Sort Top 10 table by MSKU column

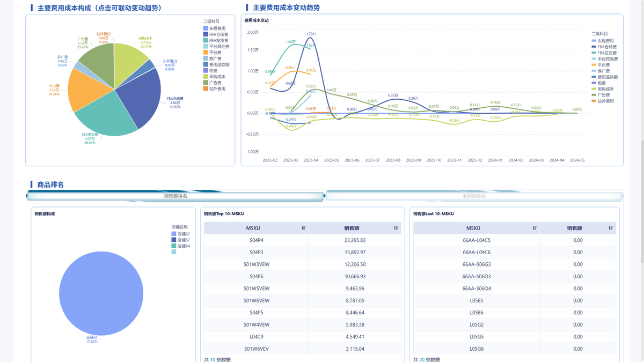click(304, 228)
